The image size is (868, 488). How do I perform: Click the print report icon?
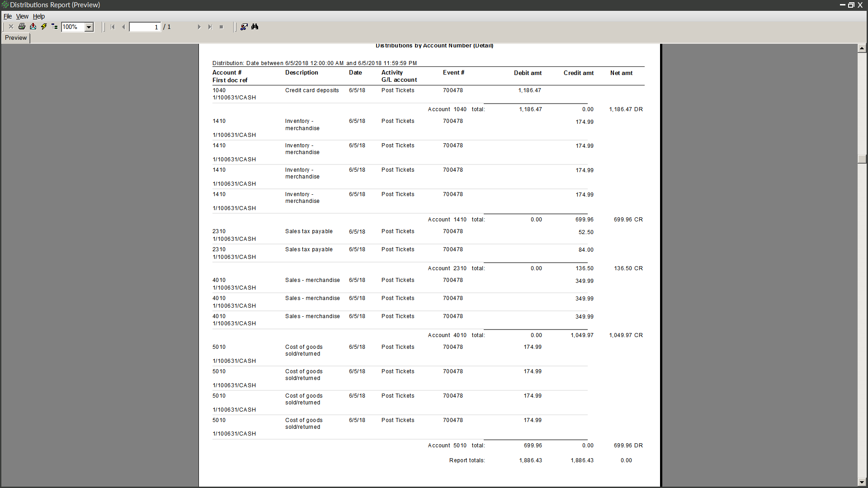(22, 27)
